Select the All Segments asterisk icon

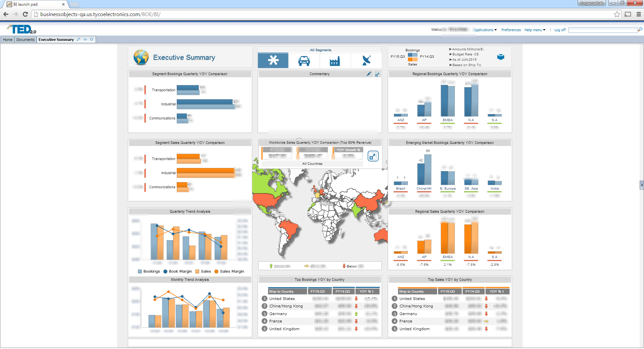[x=273, y=60]
